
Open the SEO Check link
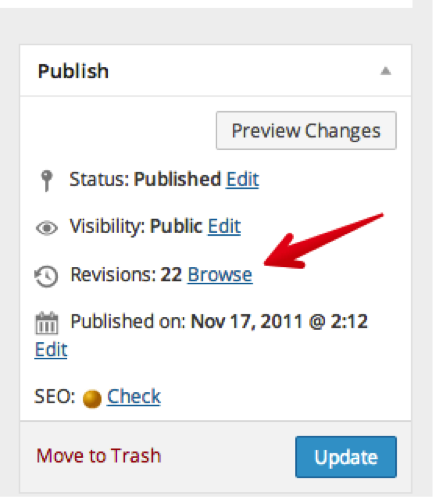click(x=134, y=396)
